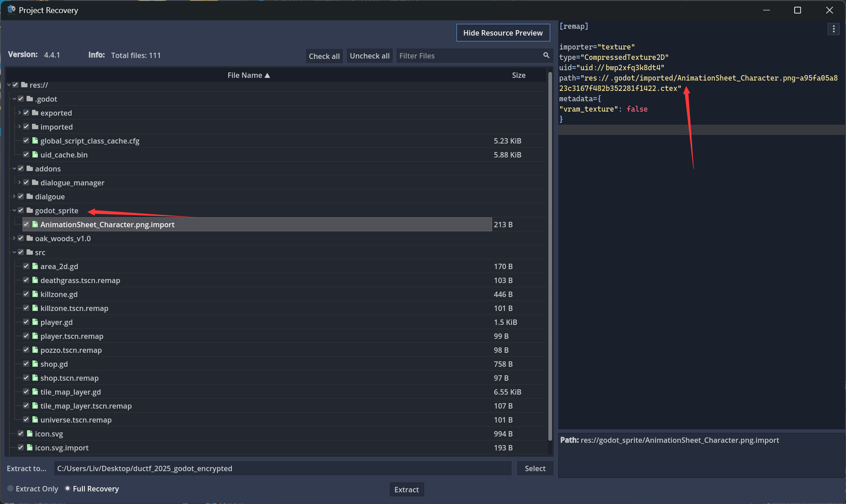Click the exported folder icon
This screenshot has height=504, width=846.
pos(35,112)
